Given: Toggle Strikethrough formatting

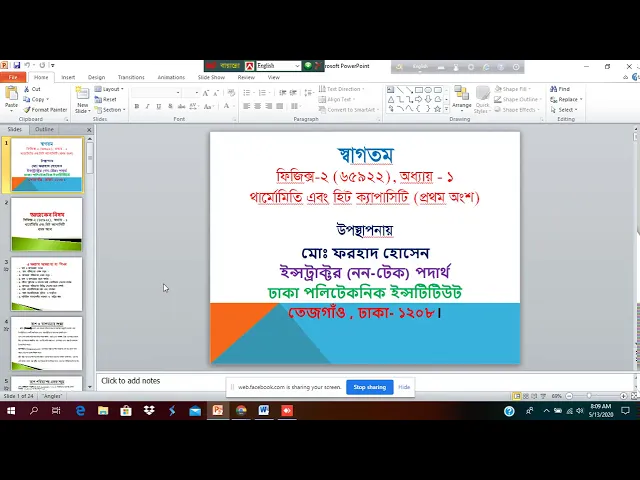Looking at the screenshot, I should point(181,107).
